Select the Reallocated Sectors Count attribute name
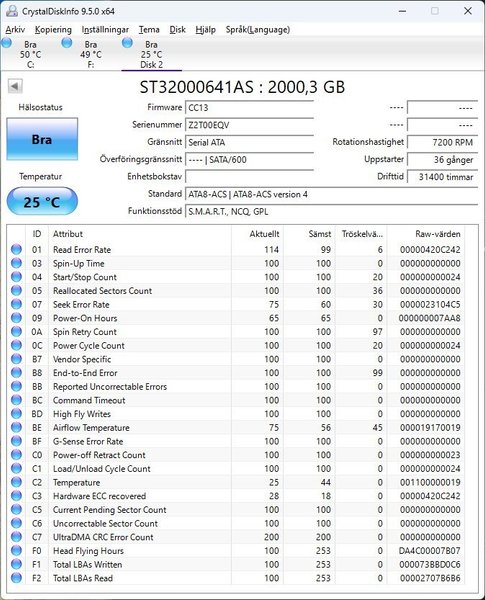 coord(102,291)
